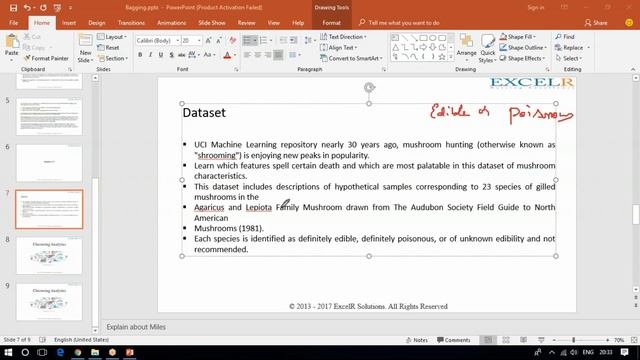This screenshot has width=640, height=360.
Task: Toggle Strikethrough formatting
Action: (x=182, y=55)
